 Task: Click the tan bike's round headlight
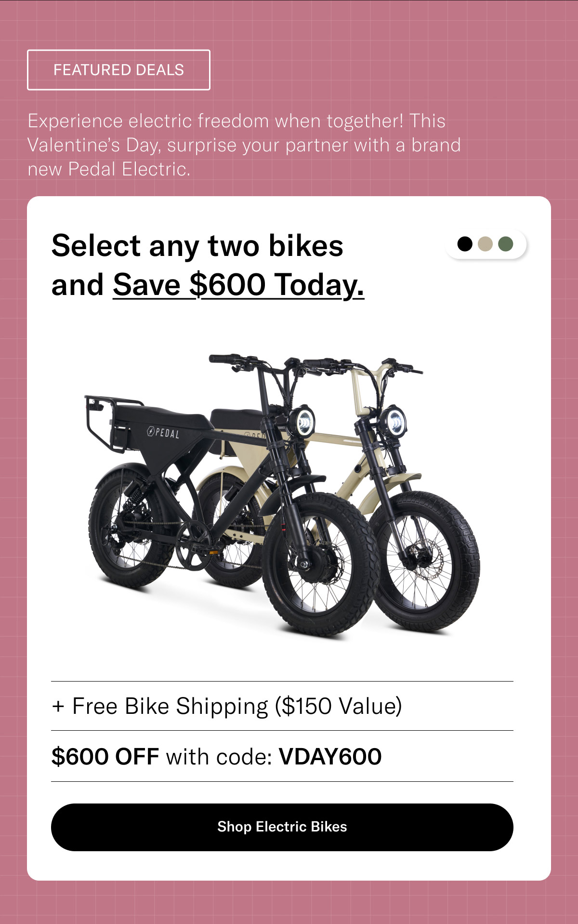click(394, 421)
